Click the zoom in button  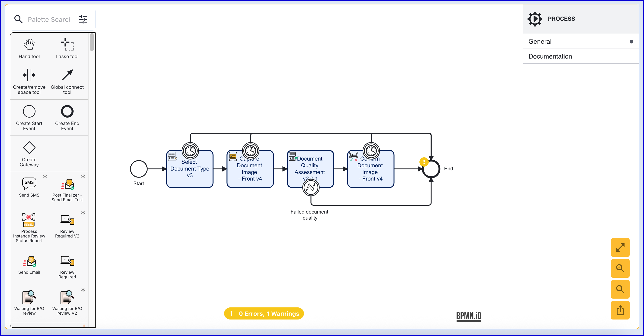pos(620,268)
